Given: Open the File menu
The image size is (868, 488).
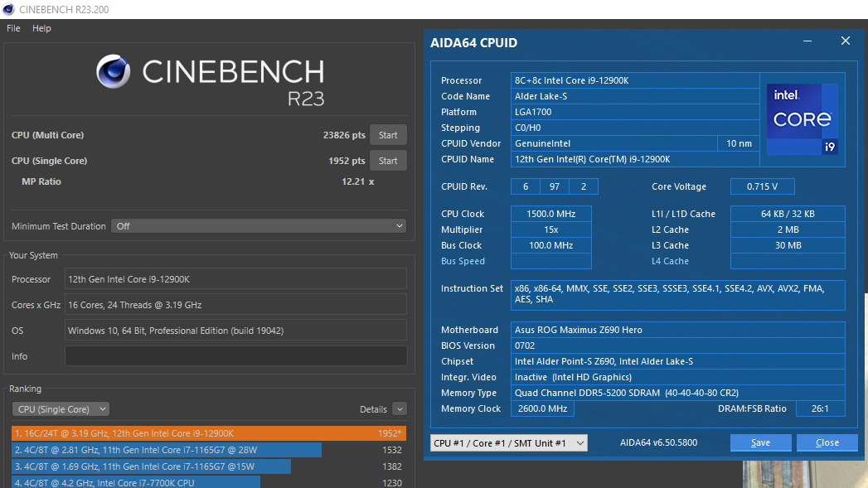Looking at the screenshot, I should (13, 28).
